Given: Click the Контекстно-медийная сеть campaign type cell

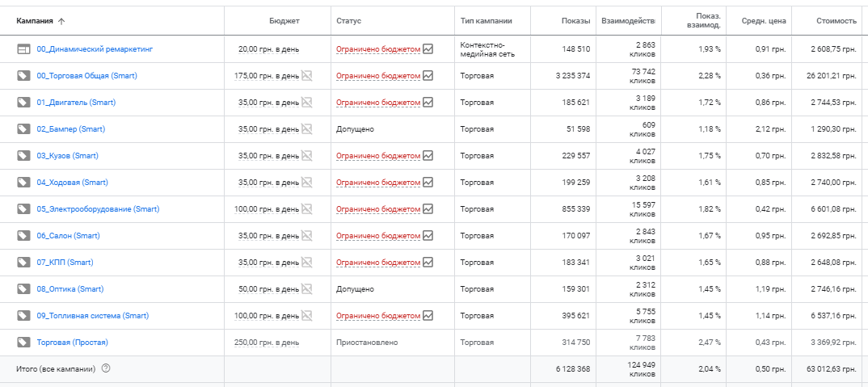Looking at the screenshot, I should pos(487,49).
